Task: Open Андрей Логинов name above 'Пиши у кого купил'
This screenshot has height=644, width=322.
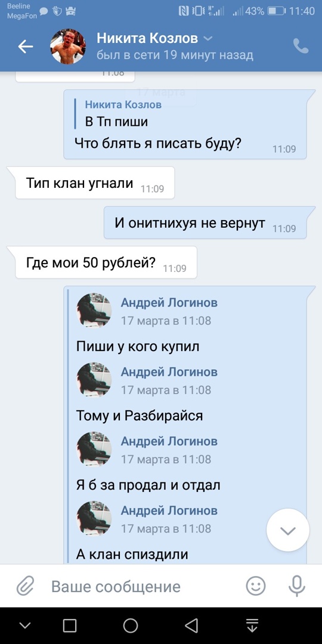Action: click(x=169, y=303)
